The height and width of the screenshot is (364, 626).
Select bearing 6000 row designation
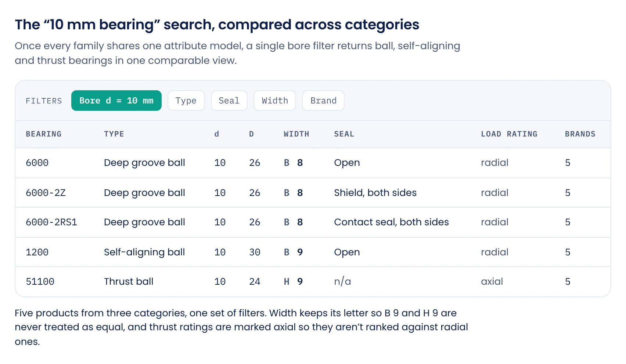coord(37,163)
